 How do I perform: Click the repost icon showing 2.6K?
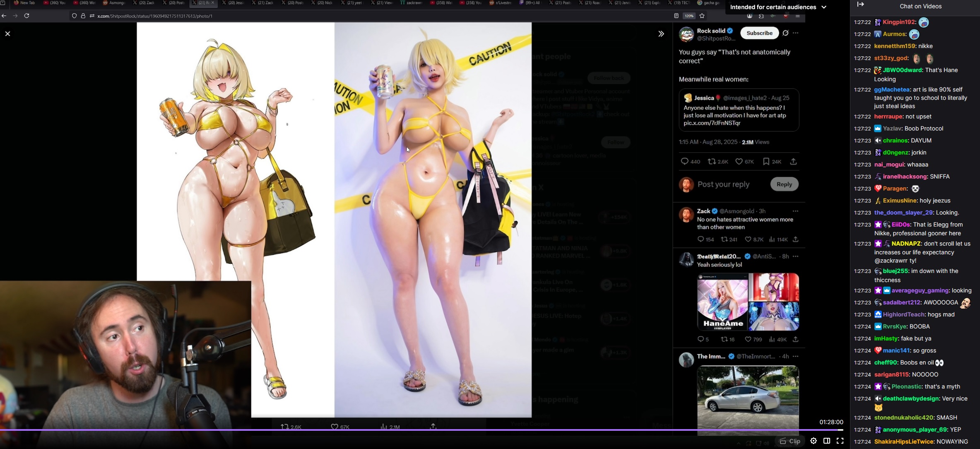(x=712, y=162)
